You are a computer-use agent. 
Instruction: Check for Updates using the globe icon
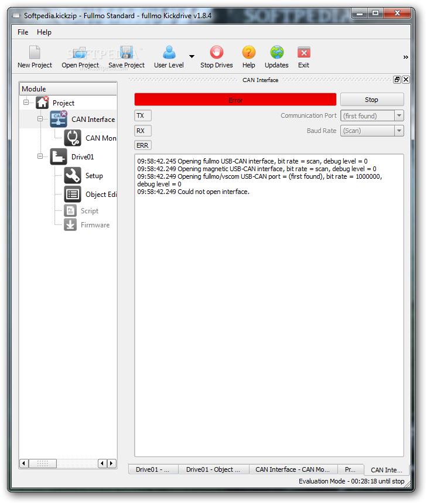tap(276, 52)
